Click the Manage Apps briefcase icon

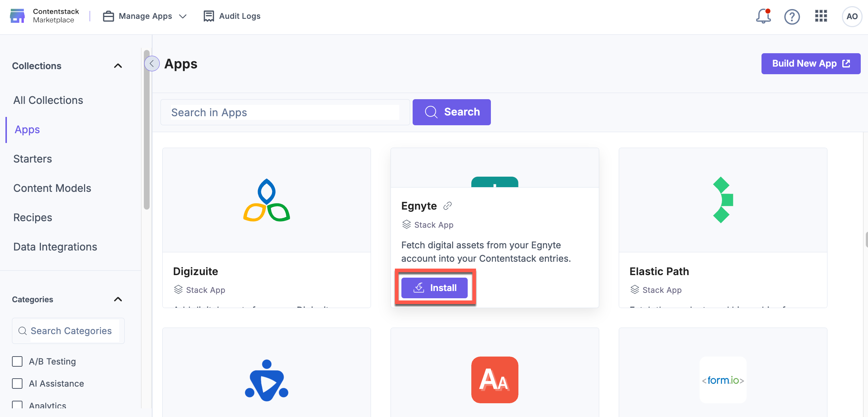tap(108, 16)
